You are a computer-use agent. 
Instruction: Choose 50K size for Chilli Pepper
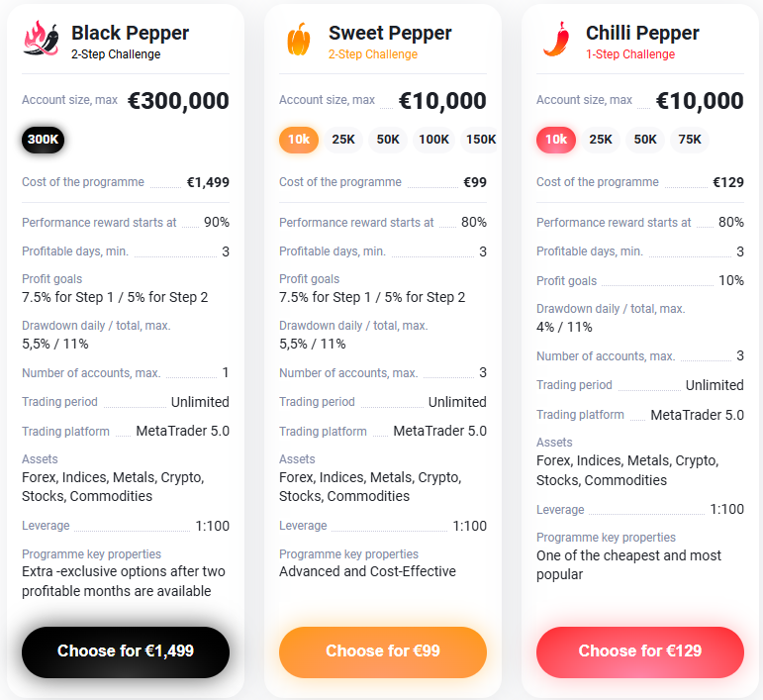(645, 140)
